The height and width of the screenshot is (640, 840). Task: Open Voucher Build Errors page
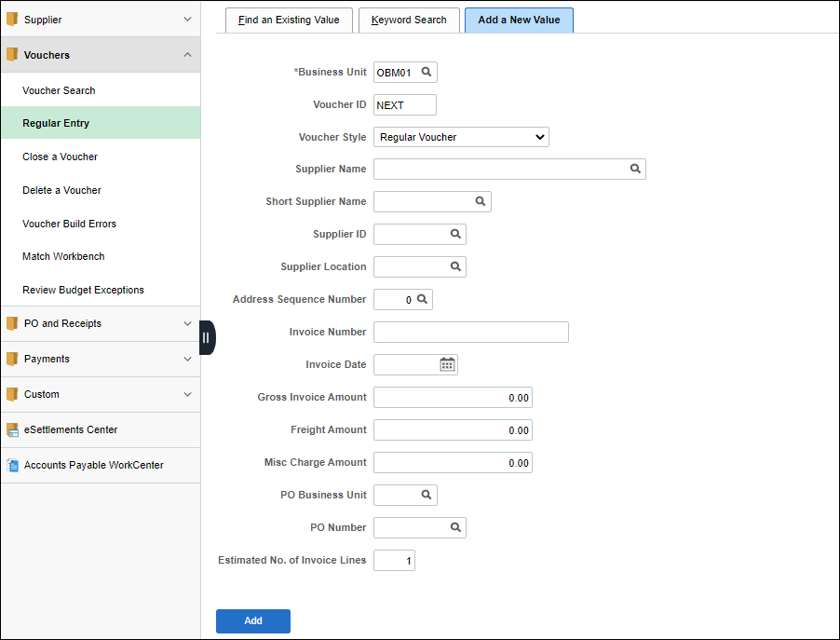point(69,224)
